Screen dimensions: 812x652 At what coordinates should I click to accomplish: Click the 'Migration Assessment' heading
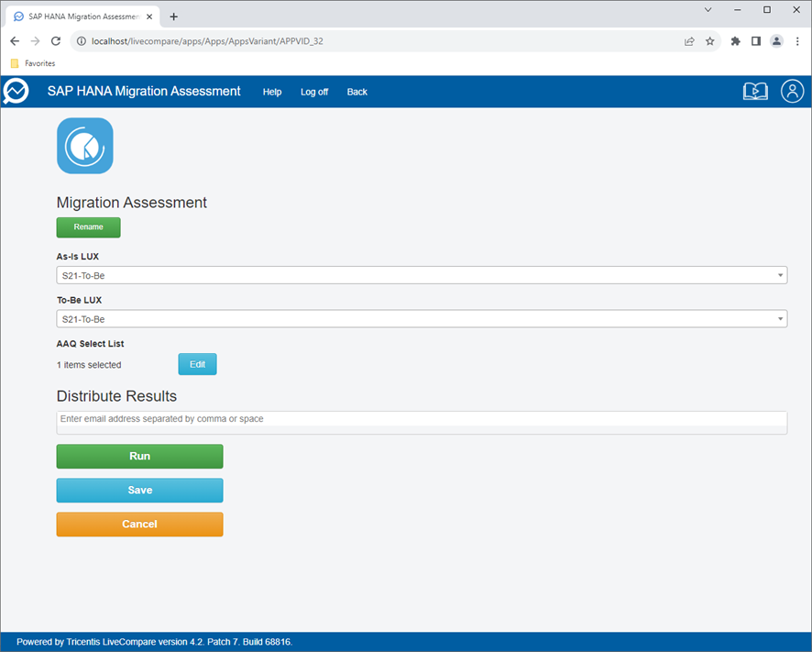coord(132,202)
